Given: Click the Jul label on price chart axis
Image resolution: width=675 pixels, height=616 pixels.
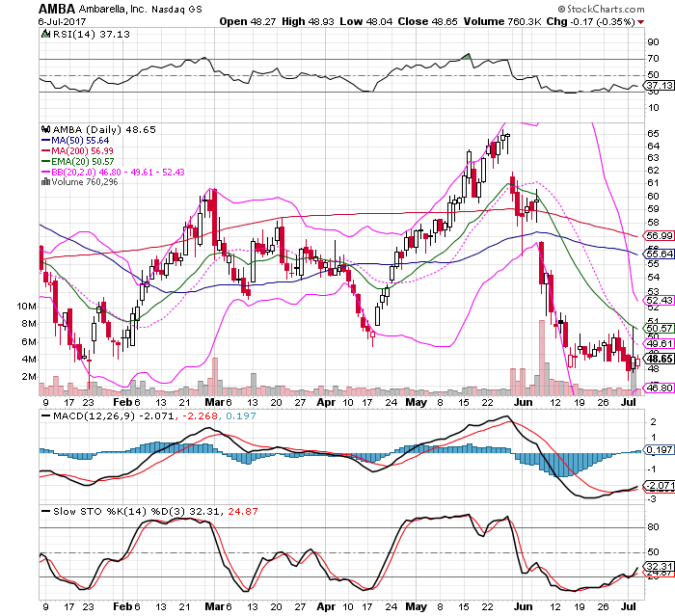Looking at the screenshot, I should pos(630,403).
